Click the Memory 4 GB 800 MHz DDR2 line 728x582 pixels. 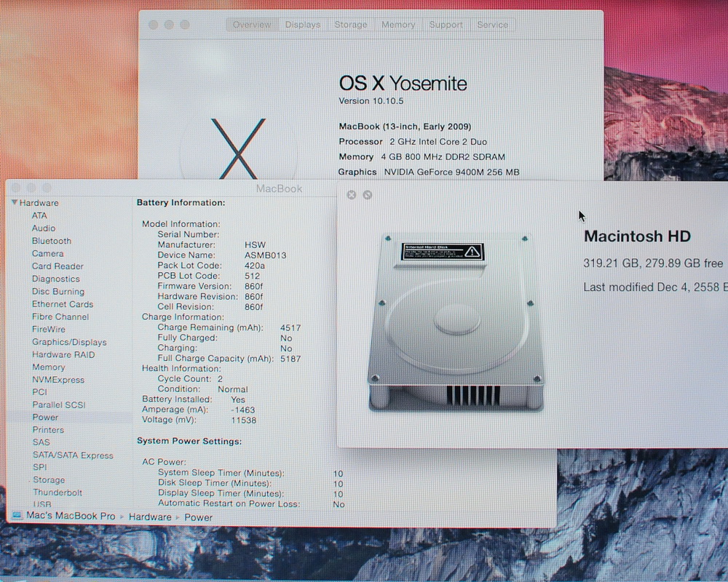[422, 157]
